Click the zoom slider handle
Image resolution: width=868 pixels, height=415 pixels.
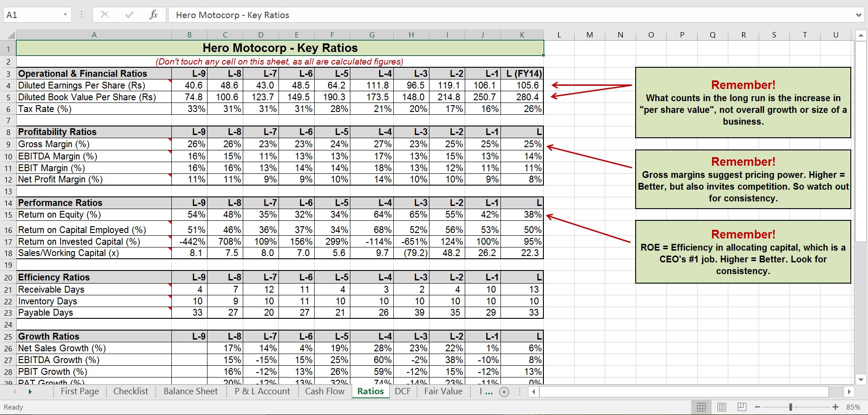790,407
